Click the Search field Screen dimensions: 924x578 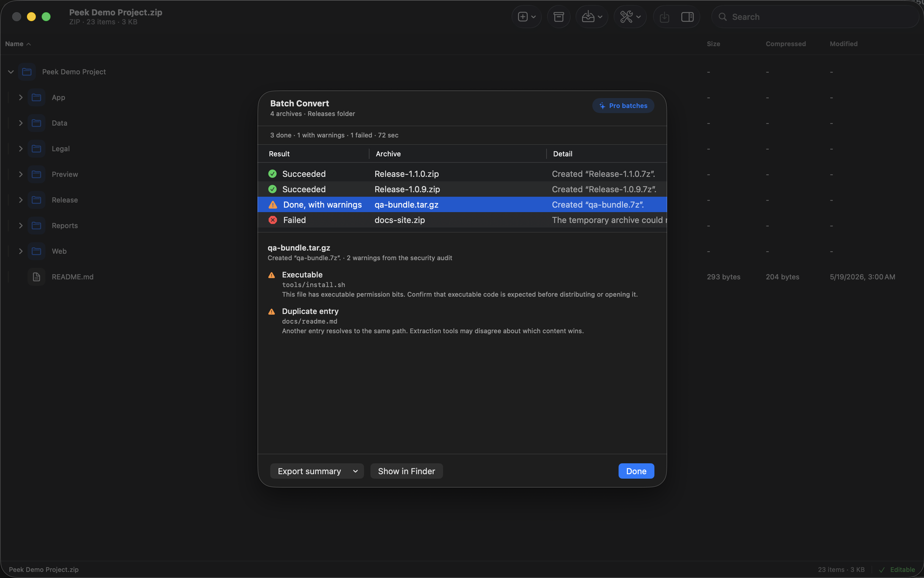click(x=815, y=17)
